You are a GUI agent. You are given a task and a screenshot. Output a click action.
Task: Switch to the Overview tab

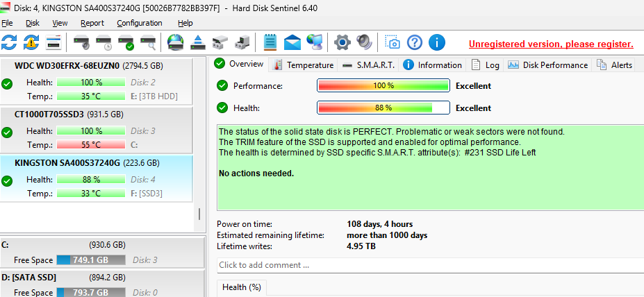(240, 64)
